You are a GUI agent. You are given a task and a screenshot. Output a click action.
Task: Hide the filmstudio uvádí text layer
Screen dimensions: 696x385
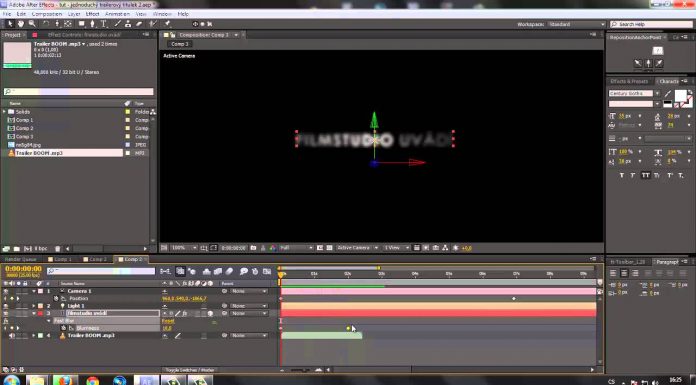click(x=6, y=314)
